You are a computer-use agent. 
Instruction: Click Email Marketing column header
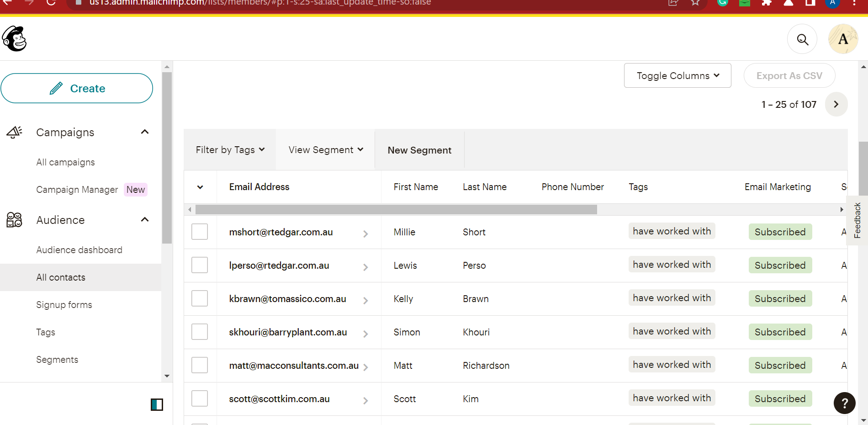coord(778,187)
